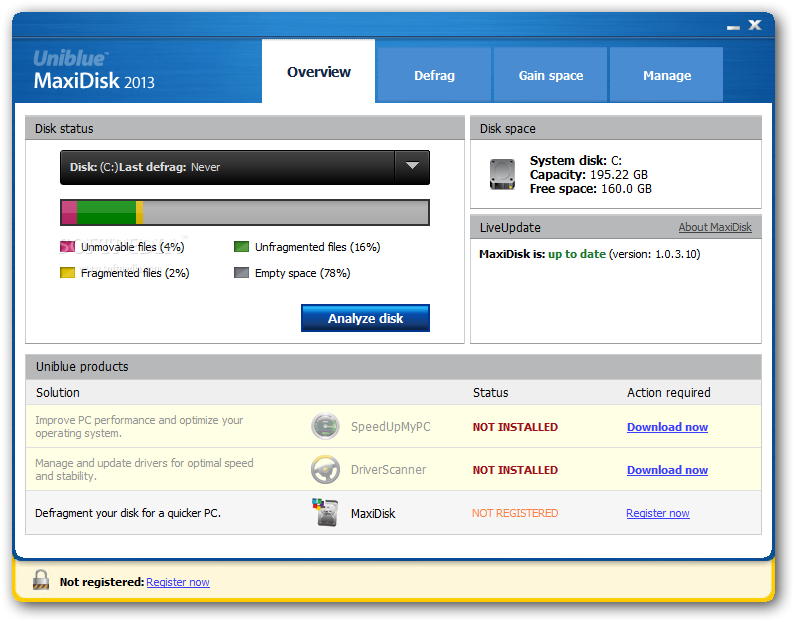Viewport: 795px width, 622px height.
Task: Click the unmovable files pink legend icon
Action: (x=68, y=247)
